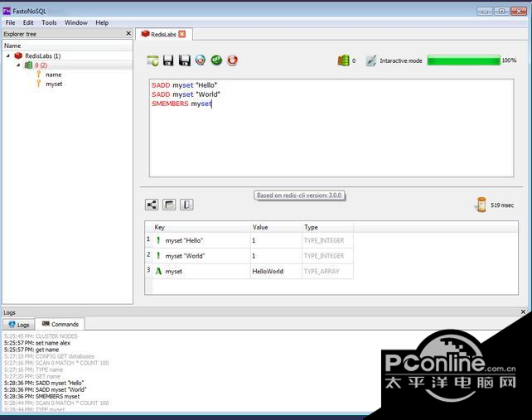The image size is (532, 420).
Task: Collapse the database 0 (2) node
Action: pyautogui.click(x=18, y=65)
